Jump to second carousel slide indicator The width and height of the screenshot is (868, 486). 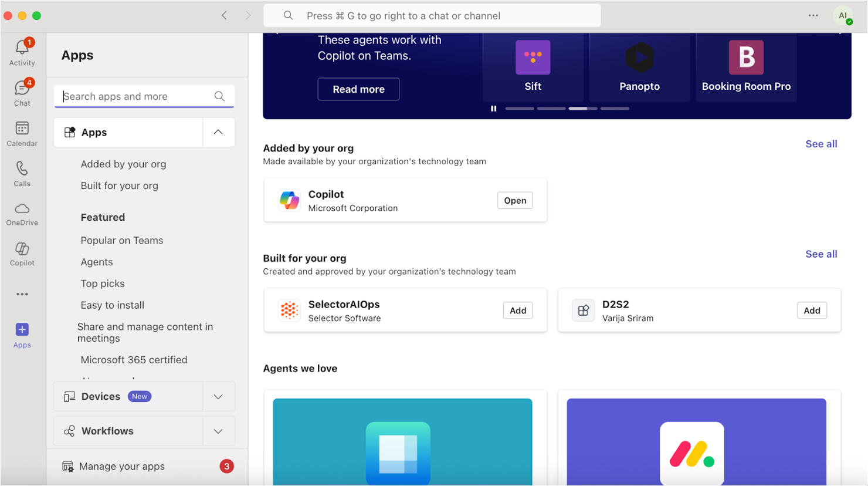click(551, 109)
